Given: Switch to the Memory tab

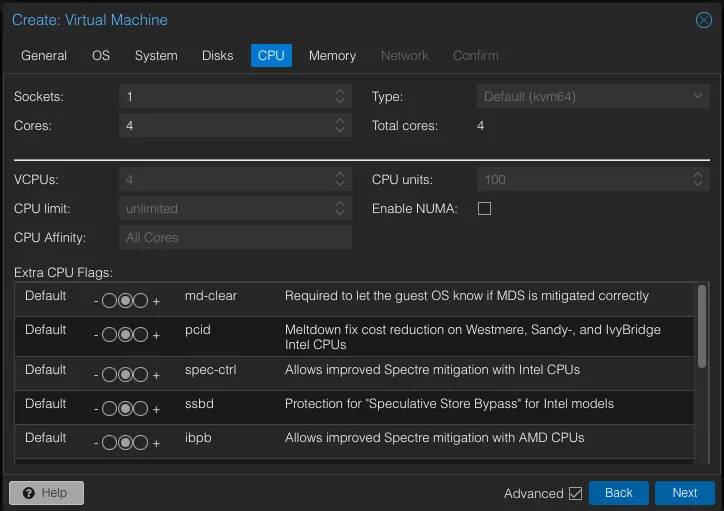Looking at the screenshot, I should (x=332, y=55).
